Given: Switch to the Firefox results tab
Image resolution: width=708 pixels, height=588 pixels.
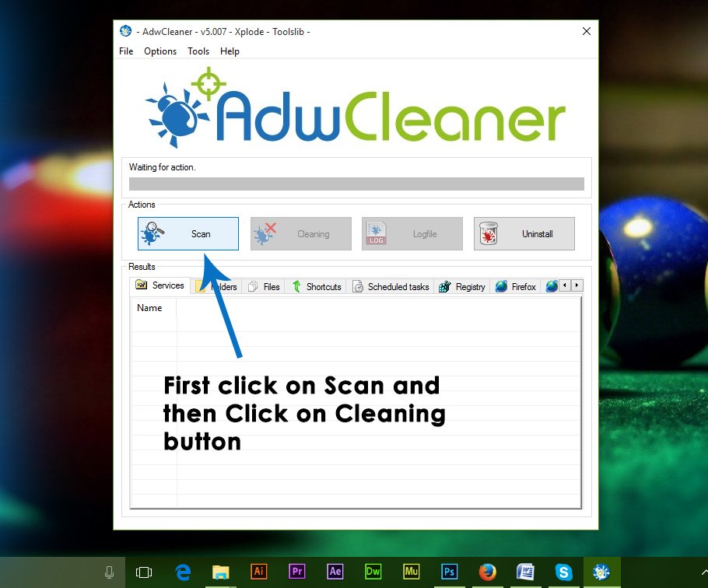Looking at the screenshot, I should tap(515, 286).
